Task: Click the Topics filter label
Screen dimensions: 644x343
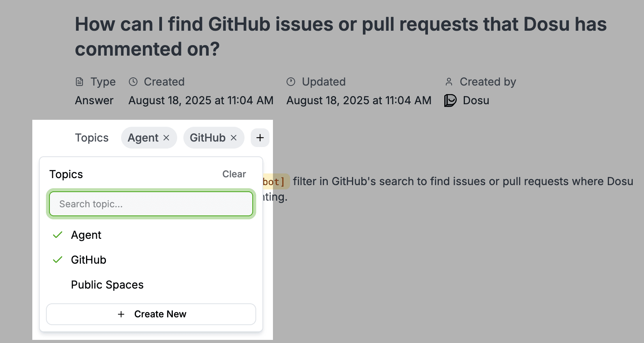Action: point(91,138)
